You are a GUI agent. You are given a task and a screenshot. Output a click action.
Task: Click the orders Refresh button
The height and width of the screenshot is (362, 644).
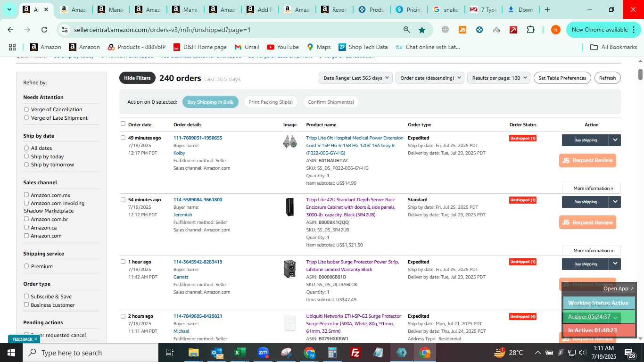coord(607,78)
